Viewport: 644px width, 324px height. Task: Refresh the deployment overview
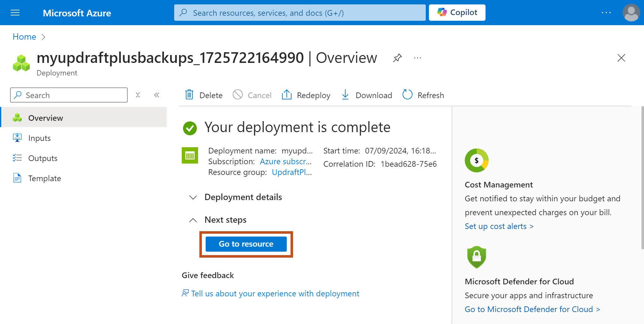click(423, 95)
